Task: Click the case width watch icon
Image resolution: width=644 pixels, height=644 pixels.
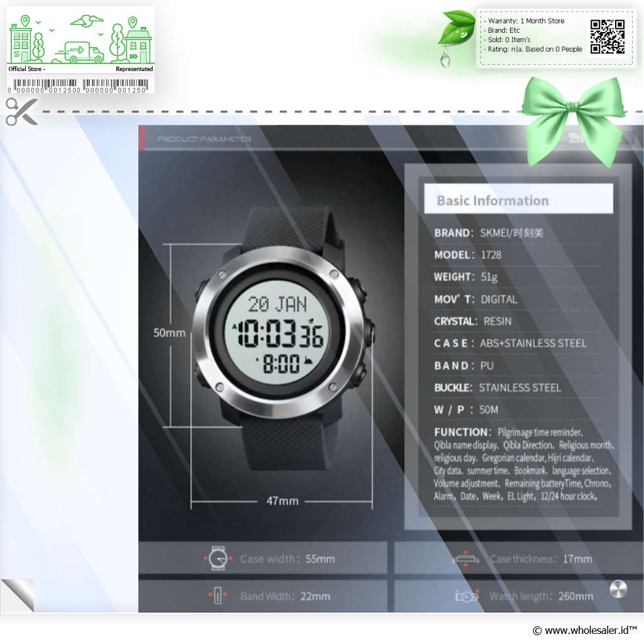Action: click(x=218, y=558)
